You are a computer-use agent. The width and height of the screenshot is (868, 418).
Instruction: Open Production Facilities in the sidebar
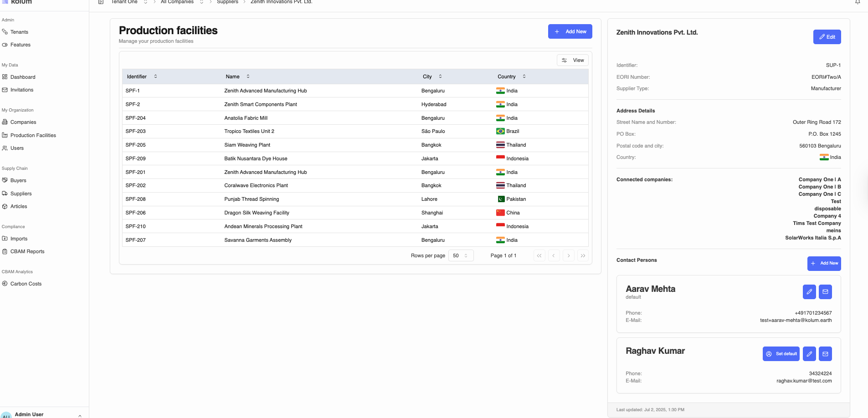coord(33,135)
